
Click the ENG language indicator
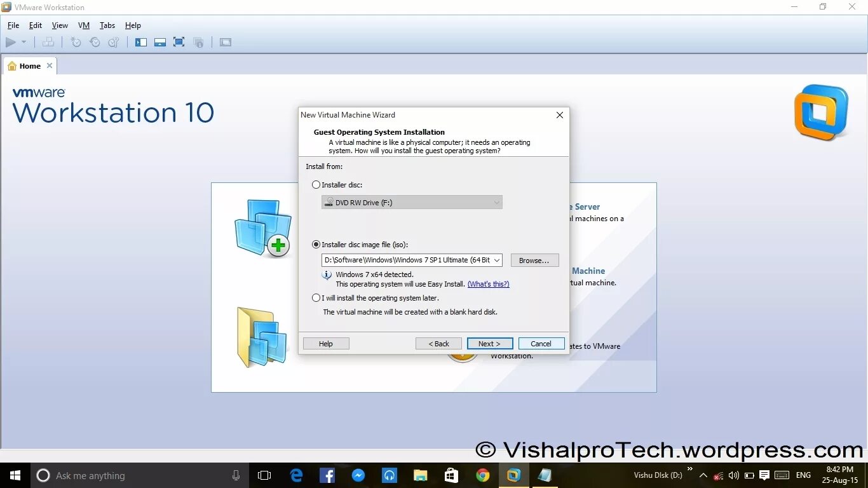click(x=803, y=475)
